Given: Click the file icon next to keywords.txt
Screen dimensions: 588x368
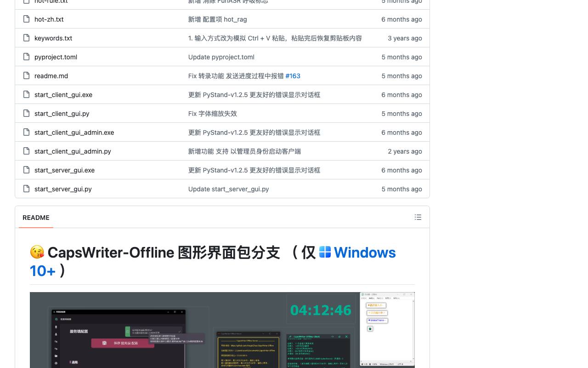Looking at the screenshot, I should [x=26, y=38].
